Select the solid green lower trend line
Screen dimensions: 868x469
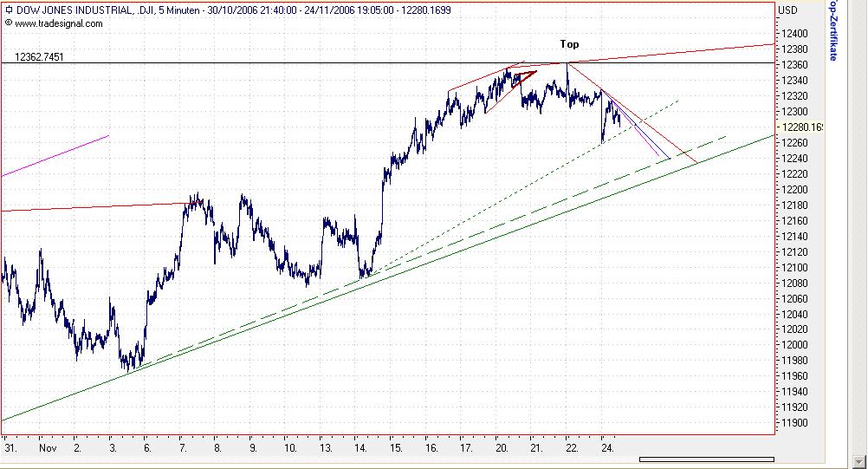pos(387,278)
